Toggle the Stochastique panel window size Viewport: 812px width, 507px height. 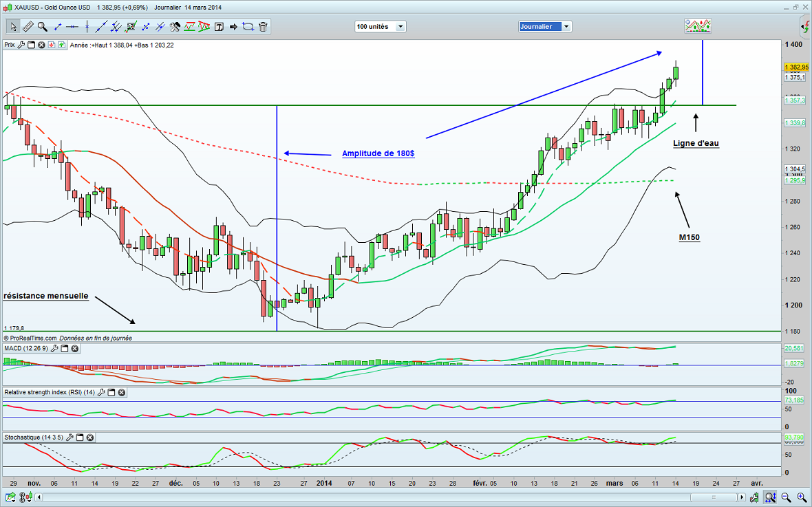(x=79, y=438)
